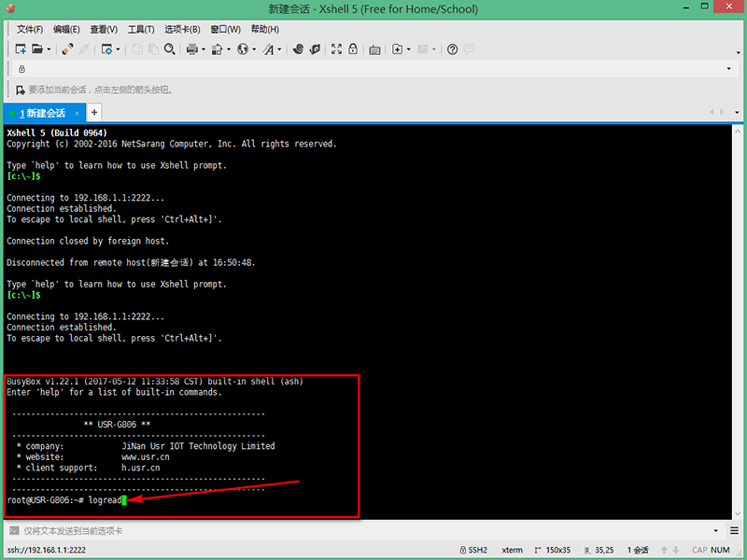Open the 工具(T) menu
Screen dimensions: 747x560
141,29
